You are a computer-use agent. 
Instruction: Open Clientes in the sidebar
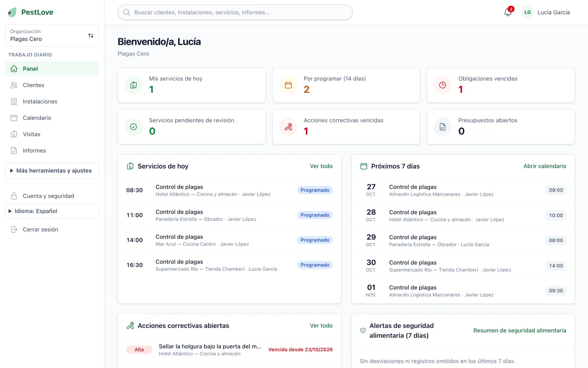[52, 85]
